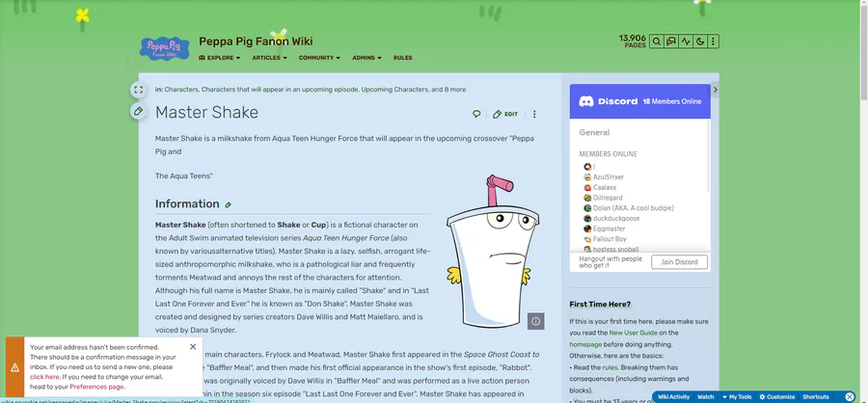This screenshot has height=403, width=868.
Task: Open the rules link in sidebar
Action: tap(609, 367)
